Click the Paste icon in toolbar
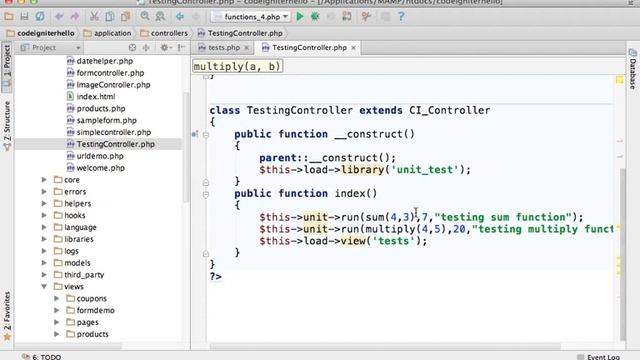Viewport: 640px width, 360px height. [125, 17]
